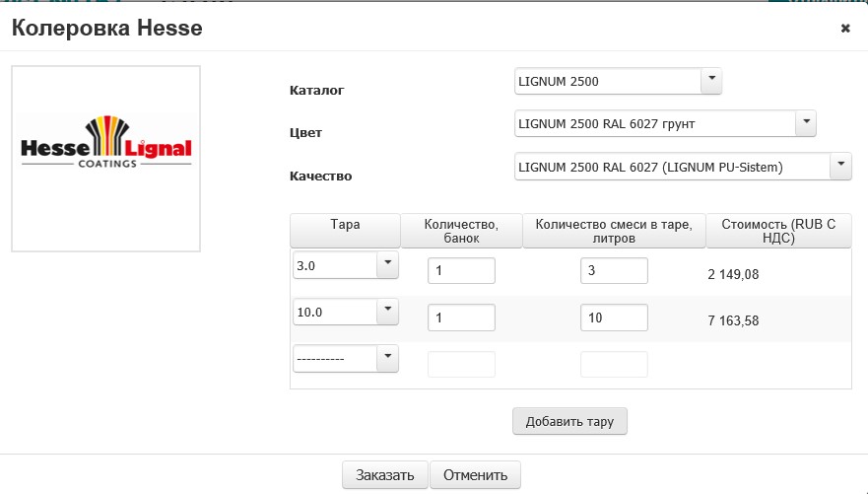Click the empty liters field in the third row
868x494 pixels.
(614, 364)
